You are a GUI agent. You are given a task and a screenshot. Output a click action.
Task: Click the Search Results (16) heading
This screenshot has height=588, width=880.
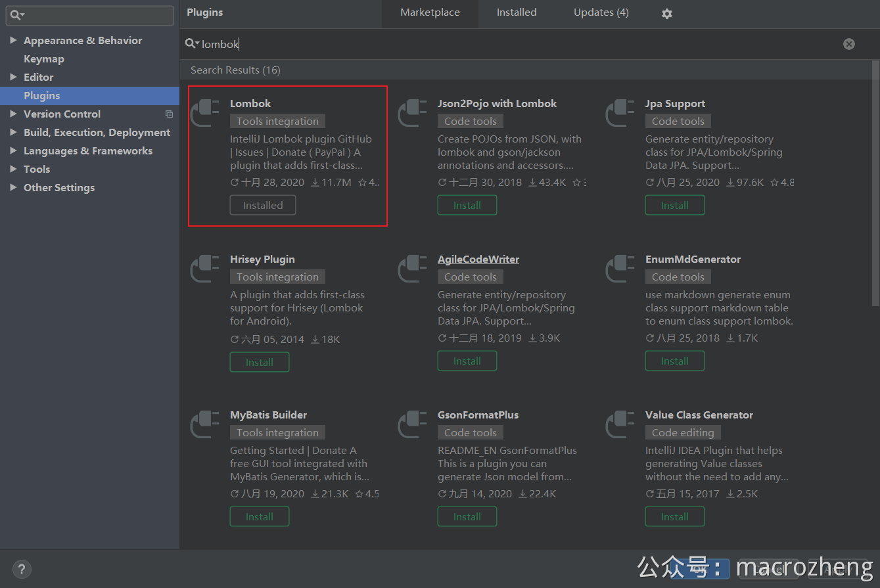[235, 70]
